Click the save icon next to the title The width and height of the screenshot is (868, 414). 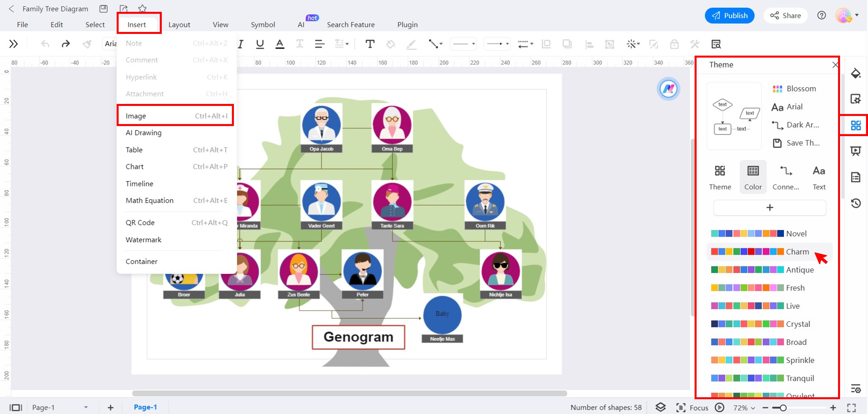103,9
